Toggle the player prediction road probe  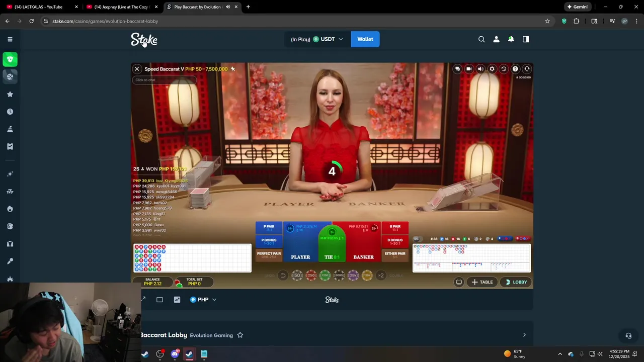click(x=505, y=238)
